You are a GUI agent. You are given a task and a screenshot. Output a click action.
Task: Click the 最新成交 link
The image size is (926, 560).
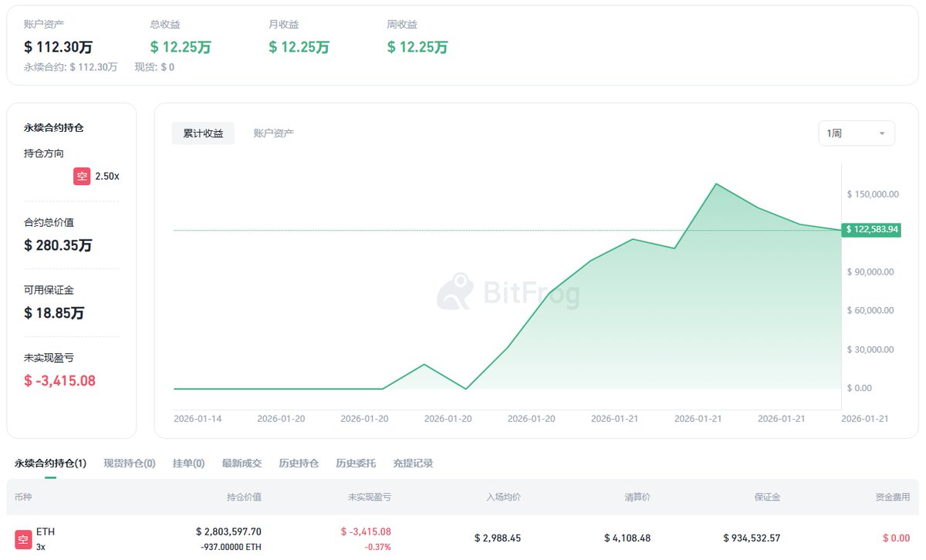243,463
